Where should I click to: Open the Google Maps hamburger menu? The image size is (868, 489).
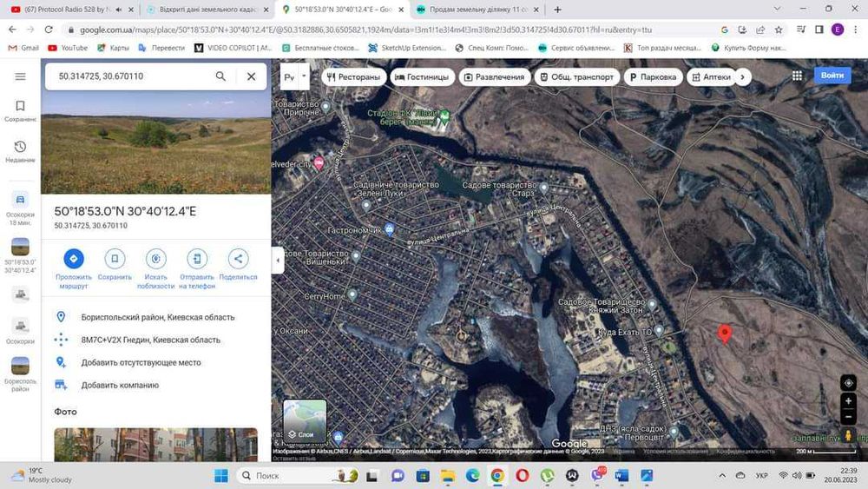(20, 76)
